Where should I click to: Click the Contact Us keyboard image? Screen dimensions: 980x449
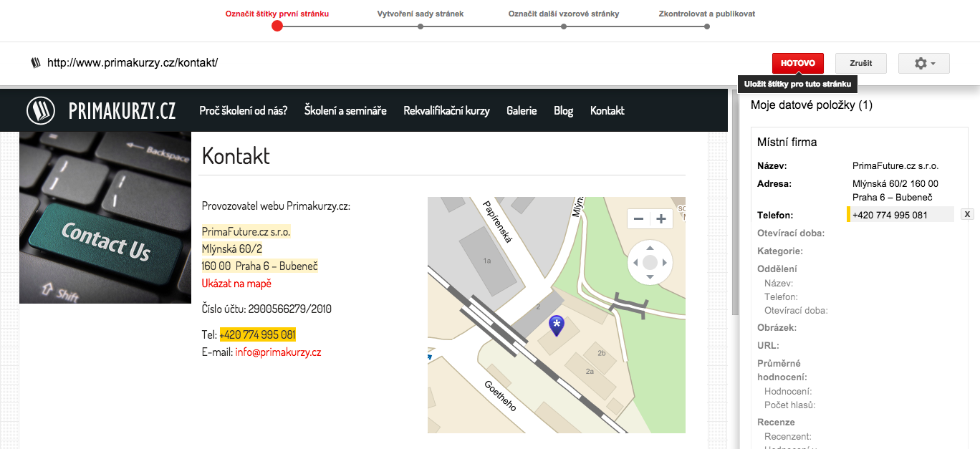coord(105,217)
